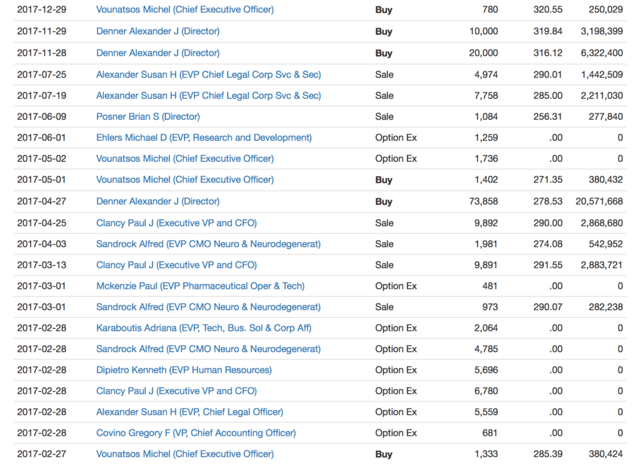Click share count 7,758
640x464 pixels.
486,95
